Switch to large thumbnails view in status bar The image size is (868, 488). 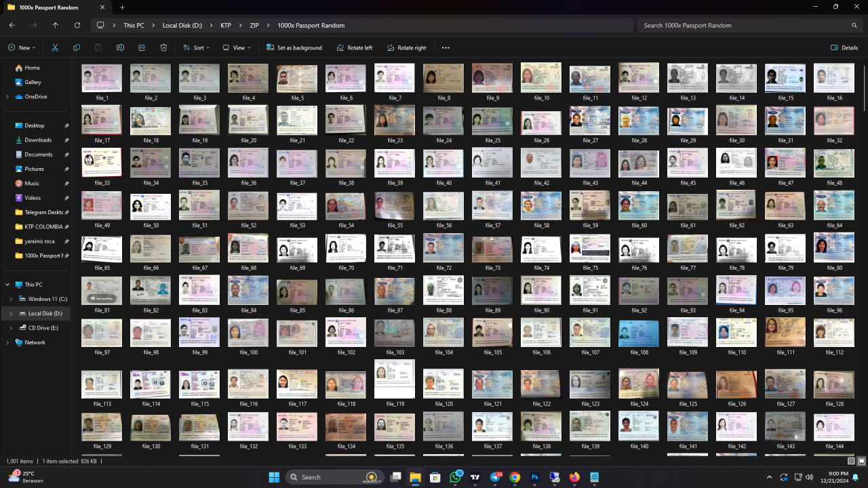pyautogui.click(x=861, y=461)
